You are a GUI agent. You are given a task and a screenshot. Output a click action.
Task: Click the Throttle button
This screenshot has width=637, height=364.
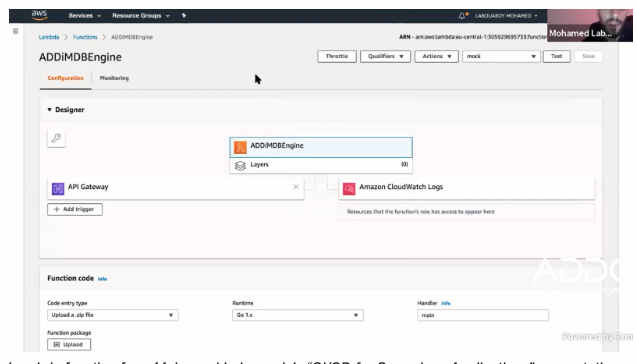point(337,56)
